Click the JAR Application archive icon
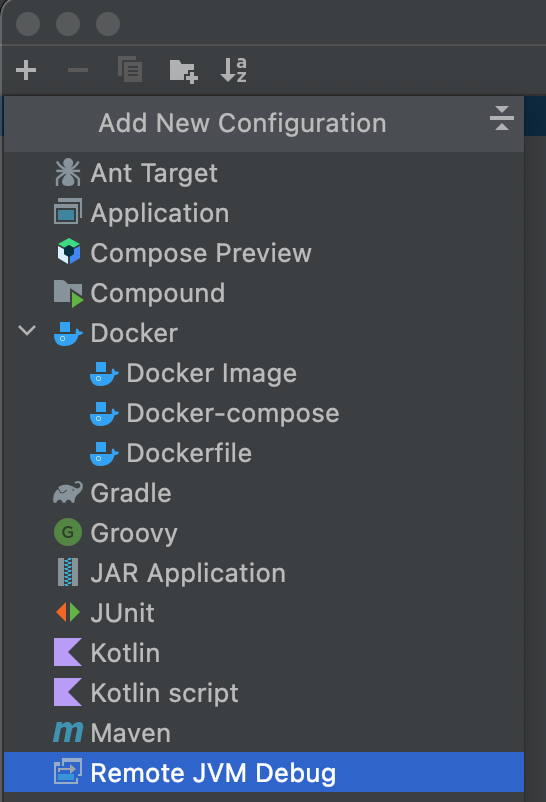Viewport: 546px width, 802px height. [68, 572]
